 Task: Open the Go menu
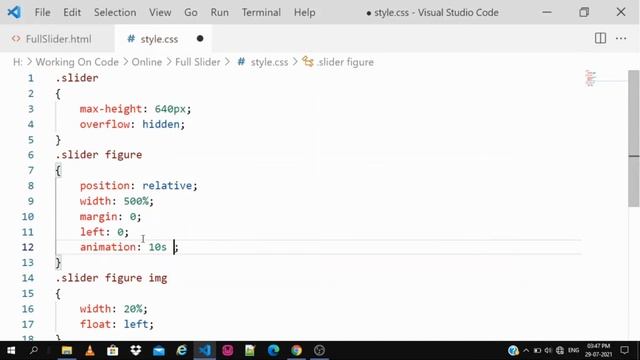[x=191, y=12]
